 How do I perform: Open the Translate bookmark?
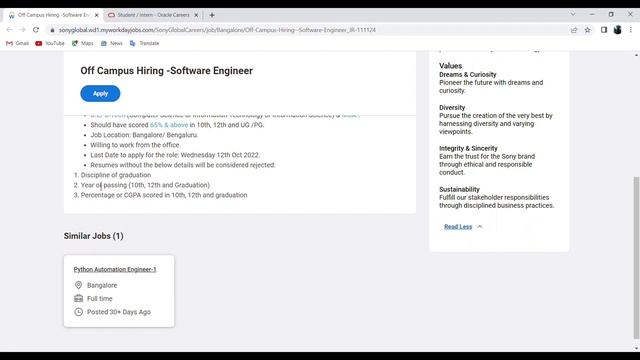pyautogui.click(x=144, y=43)
